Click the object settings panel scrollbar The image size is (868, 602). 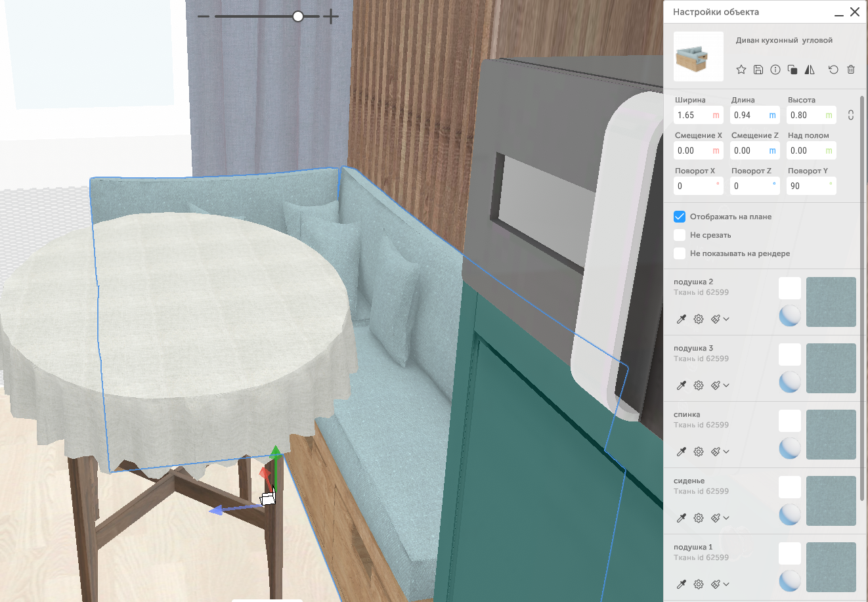click(x=862, y=299)
